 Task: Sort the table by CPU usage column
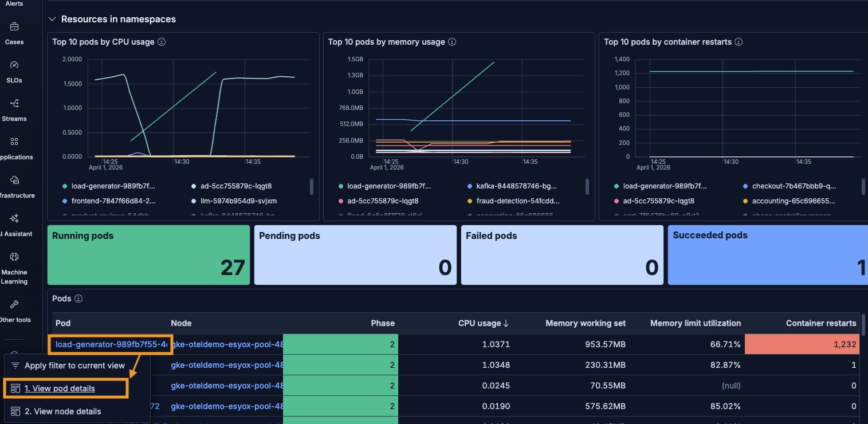click(484, 323)
